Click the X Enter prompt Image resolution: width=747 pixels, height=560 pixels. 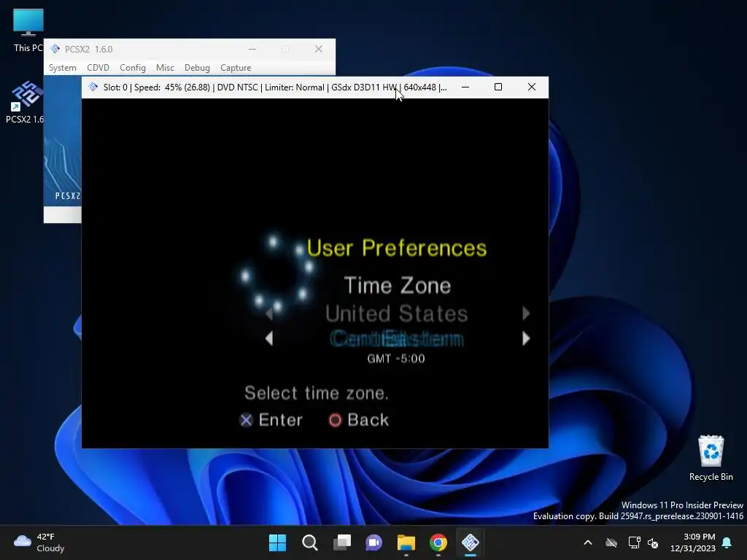271,420
